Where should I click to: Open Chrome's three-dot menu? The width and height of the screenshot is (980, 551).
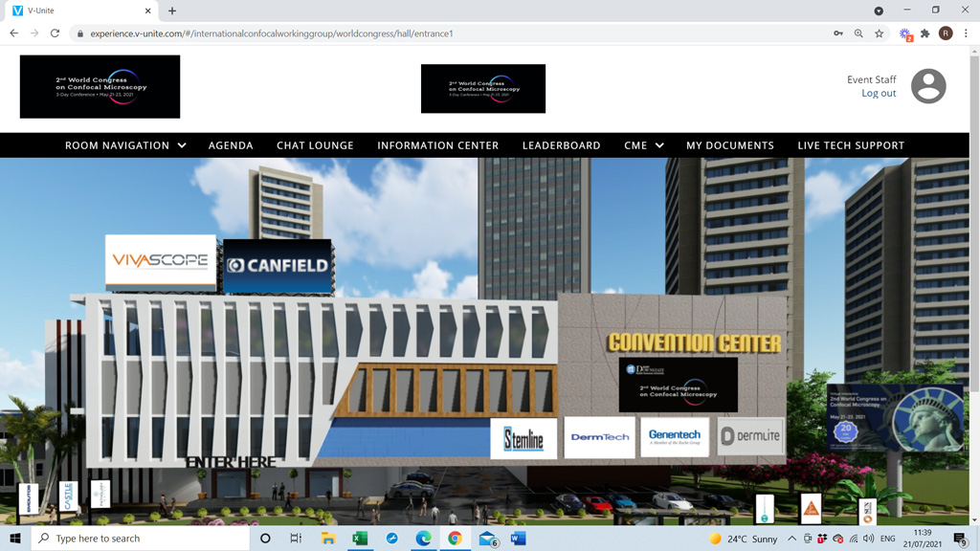click(966, 33)
